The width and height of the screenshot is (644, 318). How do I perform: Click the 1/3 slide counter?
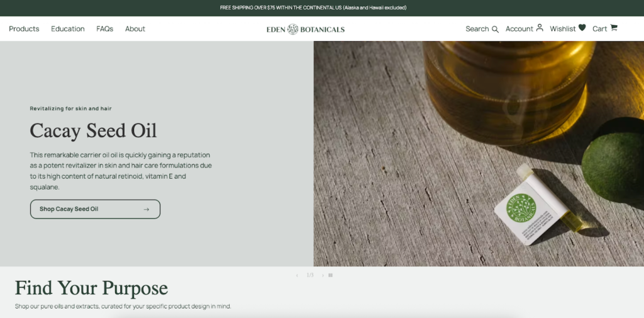(x=309, y=275)
